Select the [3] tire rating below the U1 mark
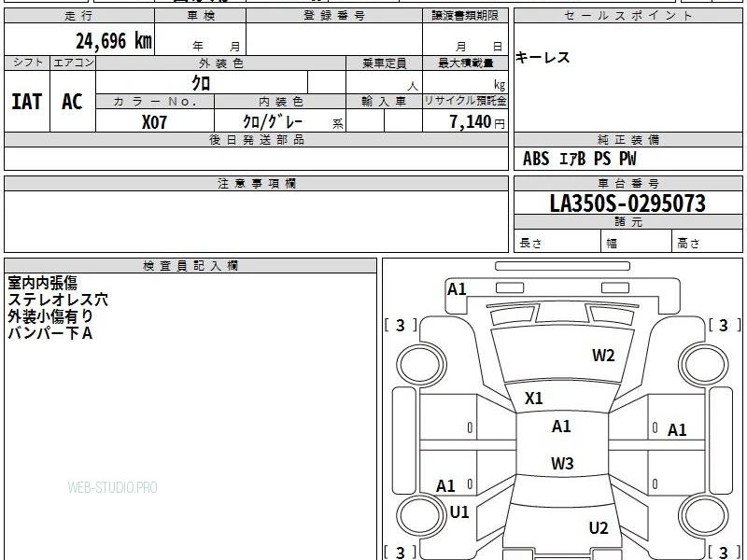This screenshot has height=560, width=747. coord(401,552)
